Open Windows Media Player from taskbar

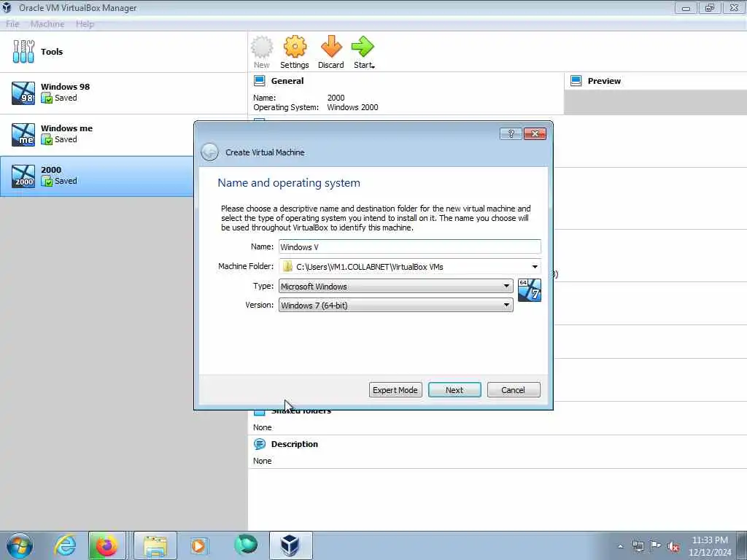pyautogui.click(x=198, y=545)
